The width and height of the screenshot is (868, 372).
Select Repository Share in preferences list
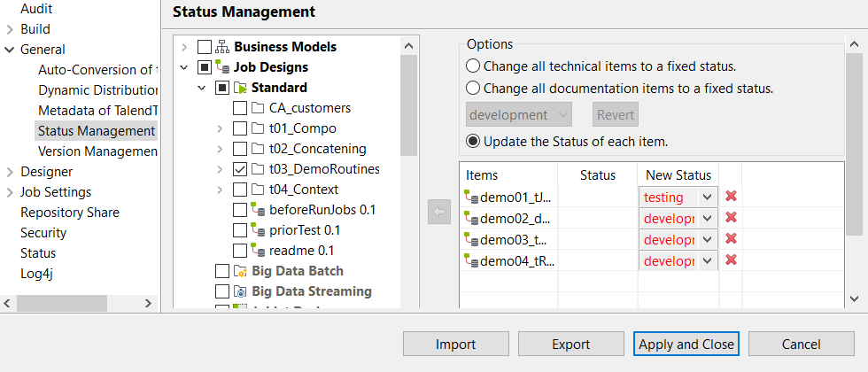coord(70,213)
